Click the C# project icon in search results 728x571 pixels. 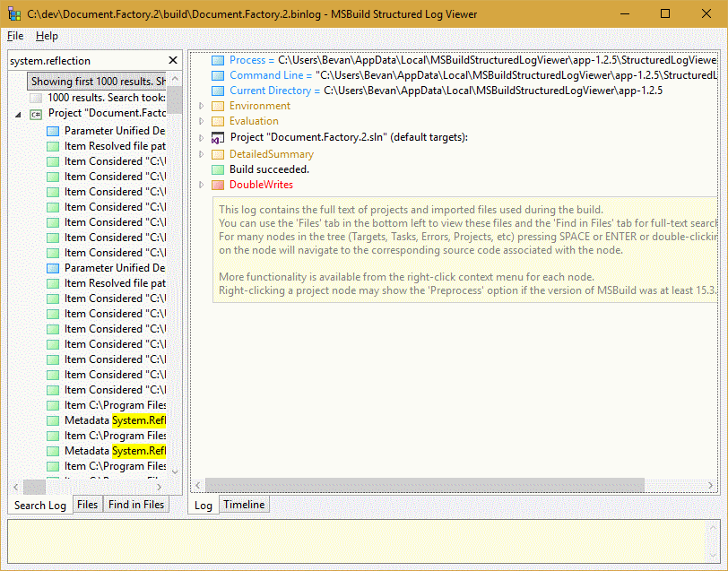36,114
